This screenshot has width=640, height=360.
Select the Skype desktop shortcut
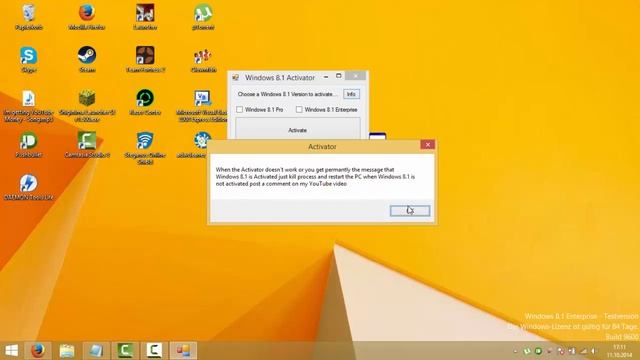click(29, 60)
